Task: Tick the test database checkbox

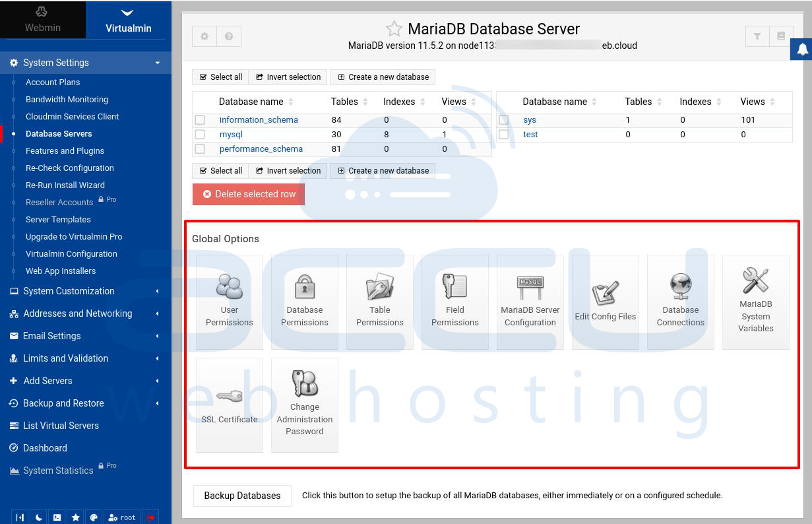Action: [504, 135]
